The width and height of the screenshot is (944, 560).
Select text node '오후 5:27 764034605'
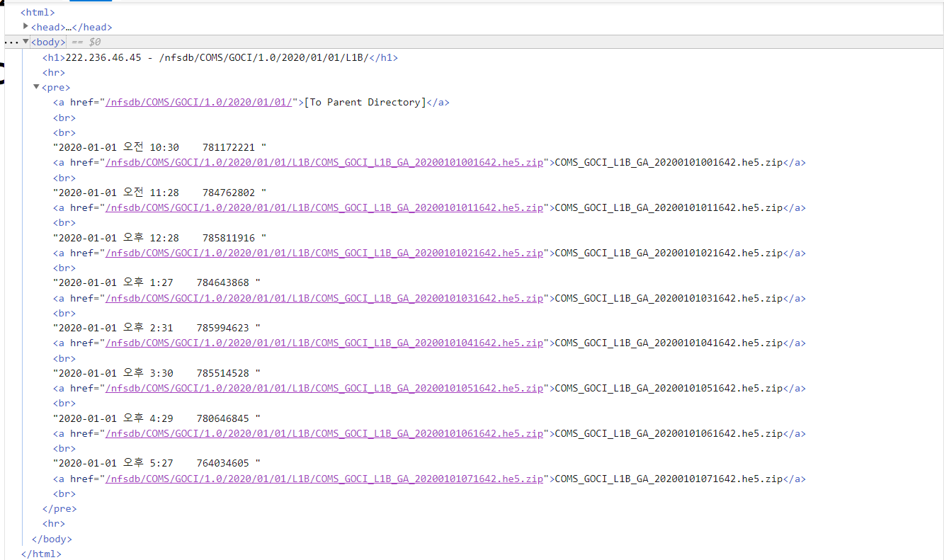pos(157,464)
